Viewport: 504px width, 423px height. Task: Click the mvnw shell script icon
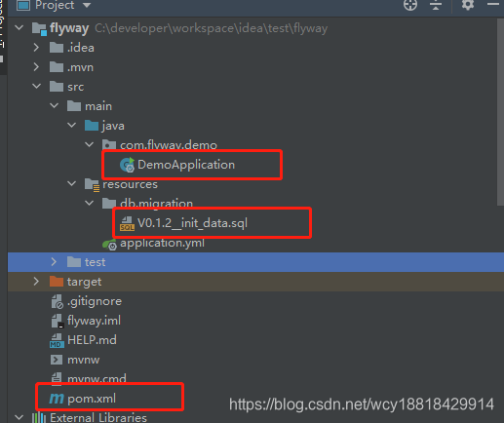(x=57, y=360)
